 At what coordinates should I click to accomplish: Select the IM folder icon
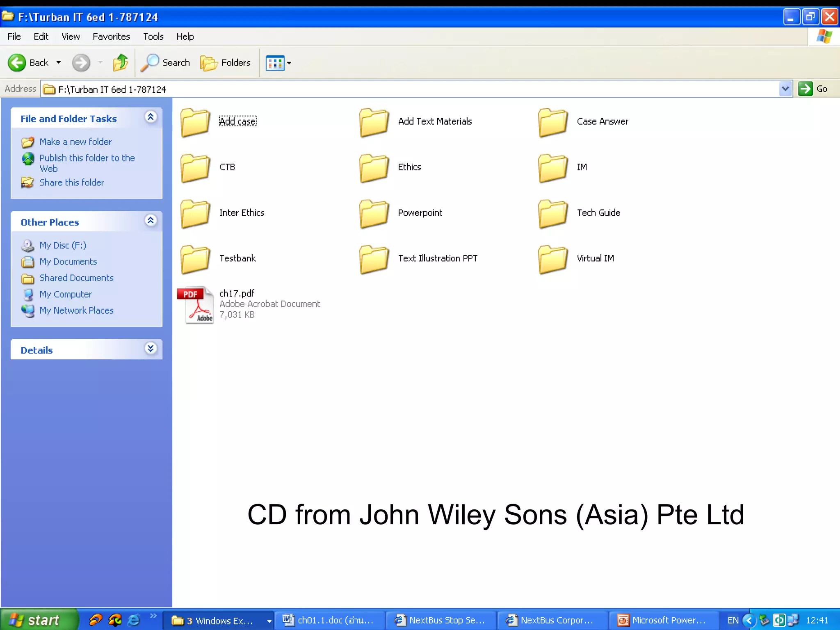click(553, 168)
